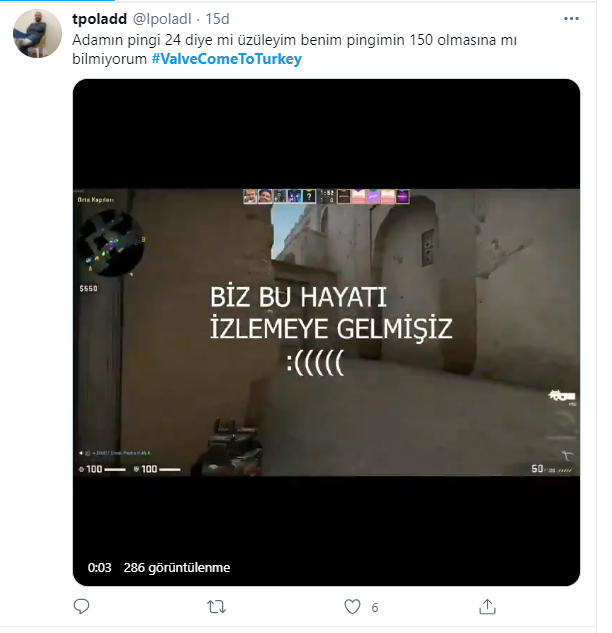Image resolution: width=612 pixels, height=633 pixels.
Task: Open tpoladd's profile avatar photo
Action: point(38,34)
